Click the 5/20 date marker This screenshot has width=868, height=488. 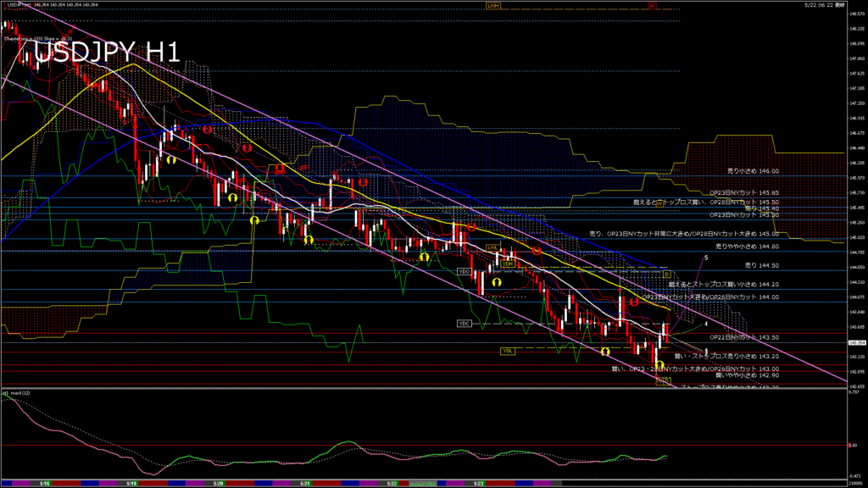tap(218, 484)
